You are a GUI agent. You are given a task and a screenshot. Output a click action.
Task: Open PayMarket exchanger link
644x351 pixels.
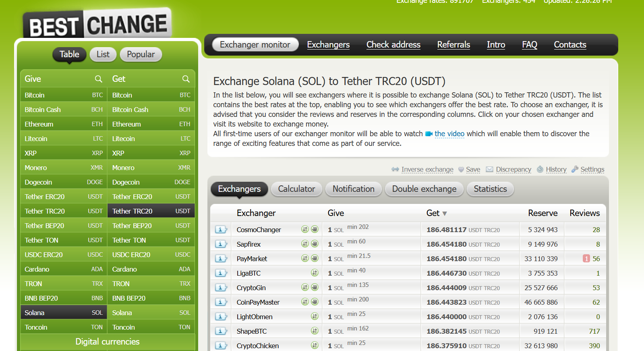coord(252,259)
